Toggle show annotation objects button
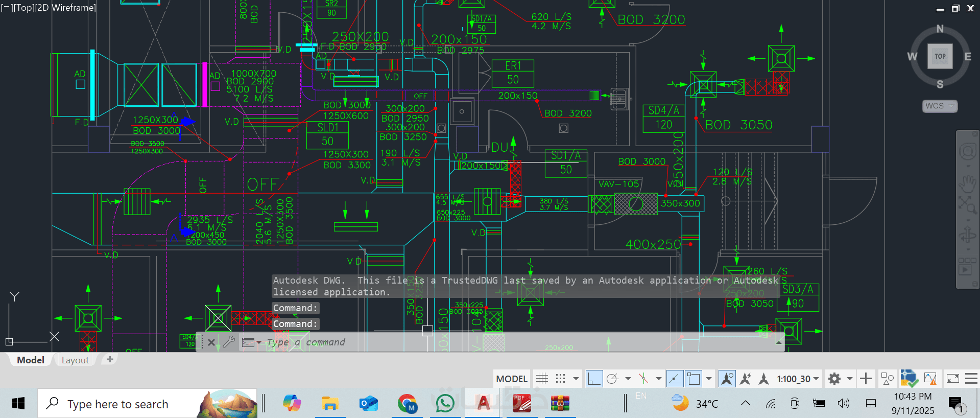This screenshot has height=418, width=980. coord(727,379)
